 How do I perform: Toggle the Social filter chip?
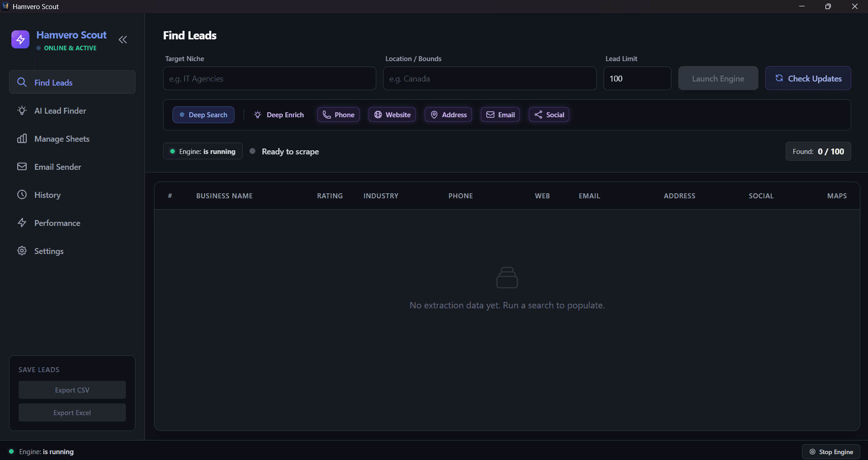pyautogui.click(x=549, y=115)
